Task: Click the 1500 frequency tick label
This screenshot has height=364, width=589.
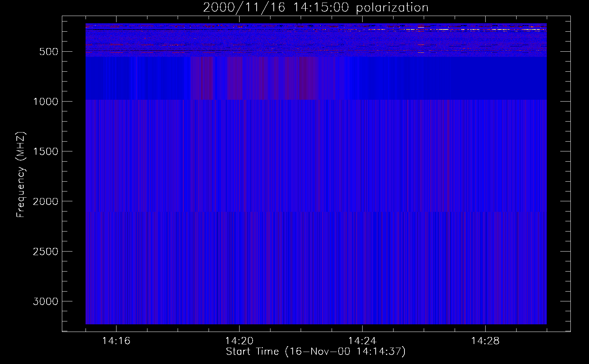Action: click(x=46, y=151)
